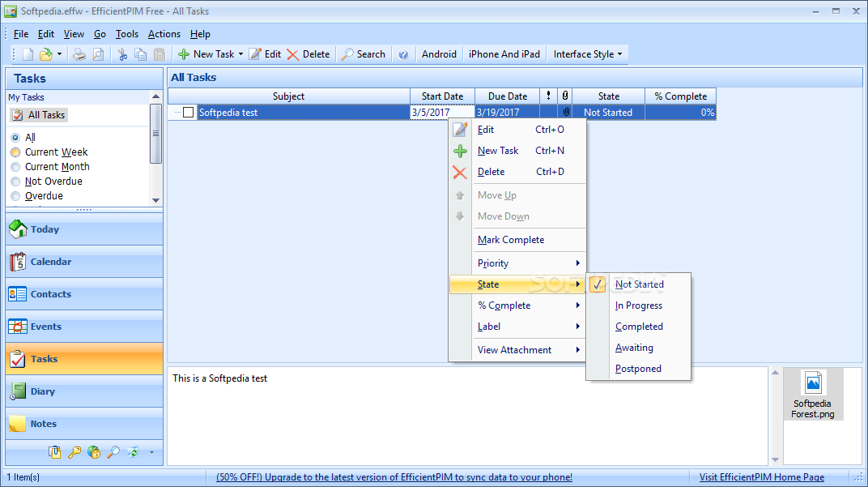Open Today from the house icon panel
Viewport: 868px width, 487px height.
pyautogui.click(x=84, y=229)
